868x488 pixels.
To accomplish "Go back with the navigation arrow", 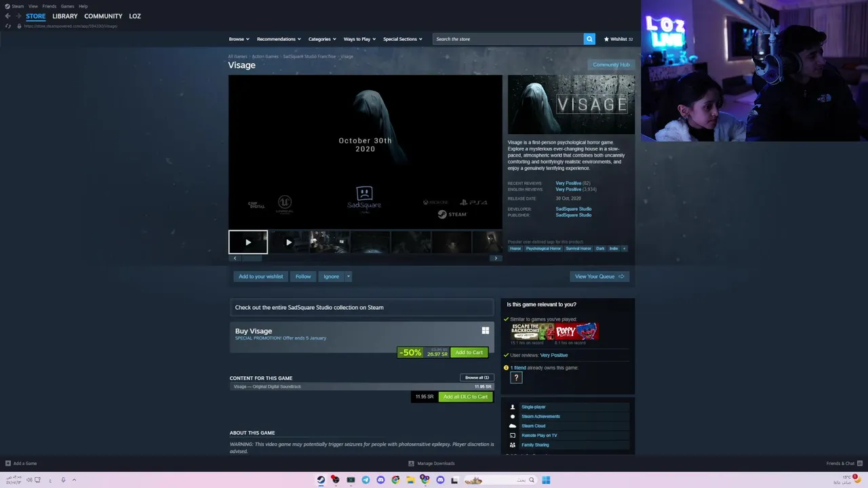I will click(7, 16).
